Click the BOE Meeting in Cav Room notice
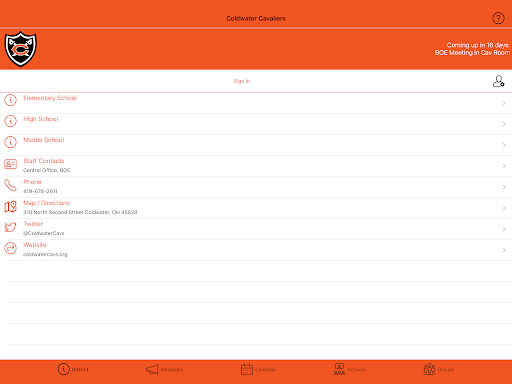 [x=472, y=53]
